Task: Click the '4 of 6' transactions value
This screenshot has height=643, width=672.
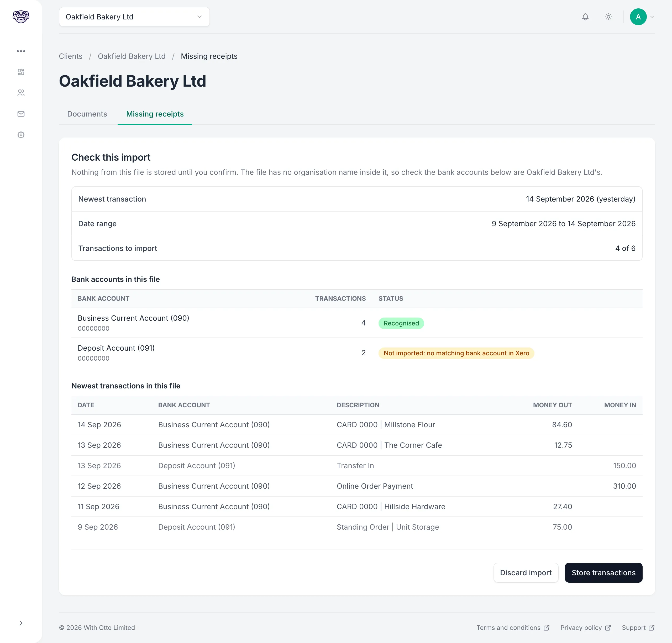Action: point(625,248)
